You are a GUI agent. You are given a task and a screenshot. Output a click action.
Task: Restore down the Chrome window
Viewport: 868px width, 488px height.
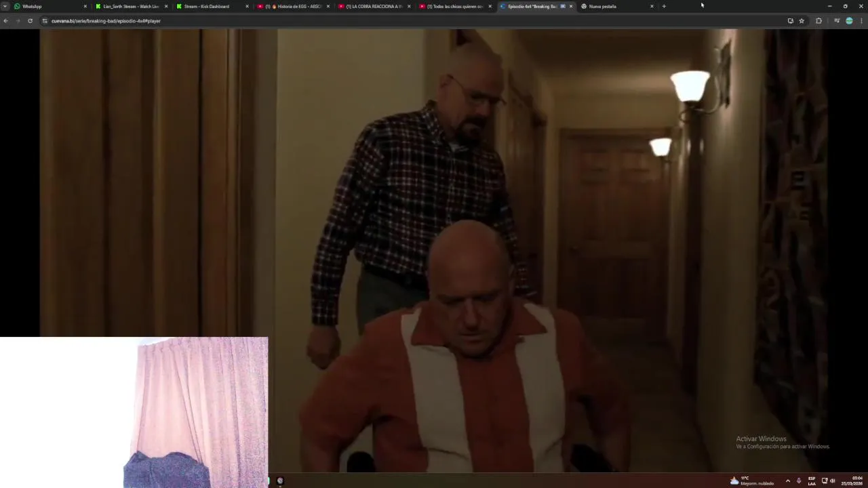[845, 6]
